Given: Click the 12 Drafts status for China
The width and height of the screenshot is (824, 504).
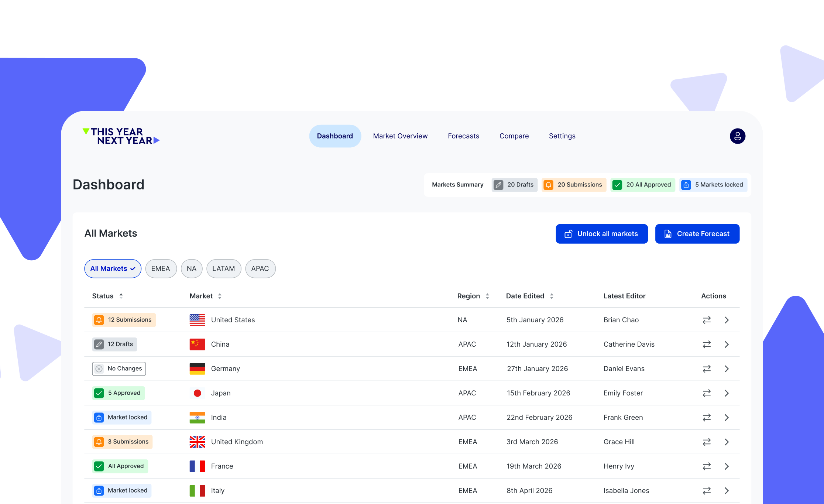Looking at the screenshot, I should click(x=114, y=344).
